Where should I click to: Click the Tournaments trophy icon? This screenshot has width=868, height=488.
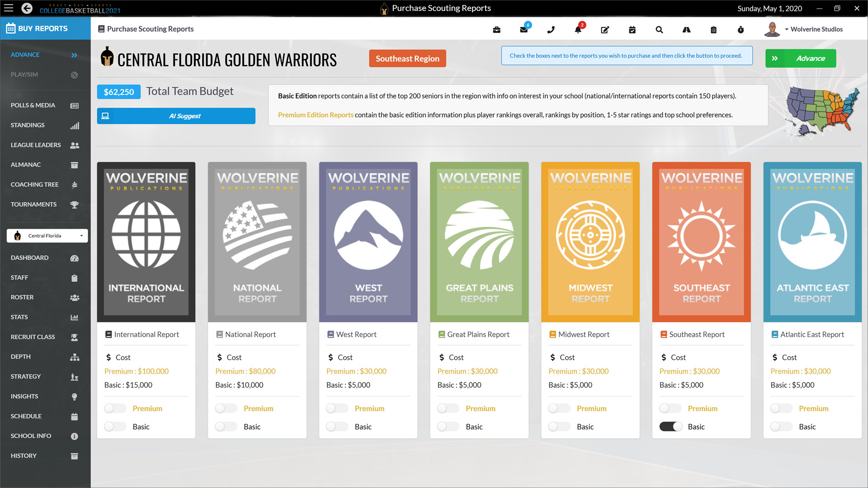pos(74,205)
